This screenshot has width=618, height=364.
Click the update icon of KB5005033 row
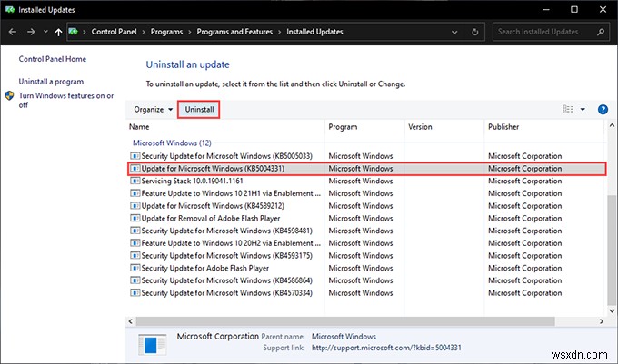135,156
